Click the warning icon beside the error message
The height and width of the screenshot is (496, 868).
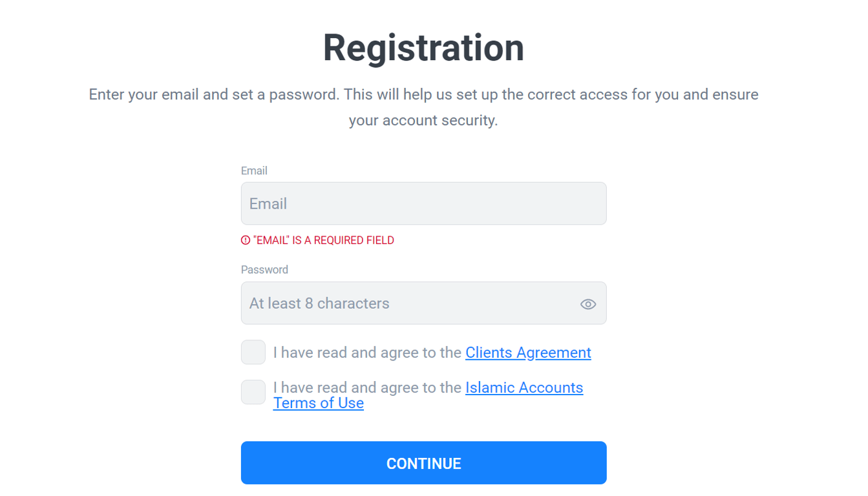coord(244,240)
